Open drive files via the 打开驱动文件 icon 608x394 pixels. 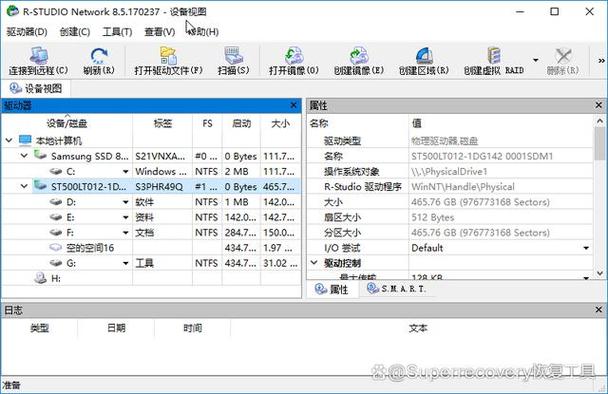tap(169, 56)
